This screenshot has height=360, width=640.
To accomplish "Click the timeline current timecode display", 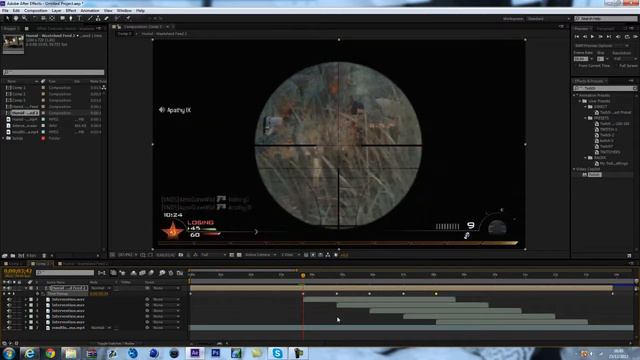I will [18, 271].
